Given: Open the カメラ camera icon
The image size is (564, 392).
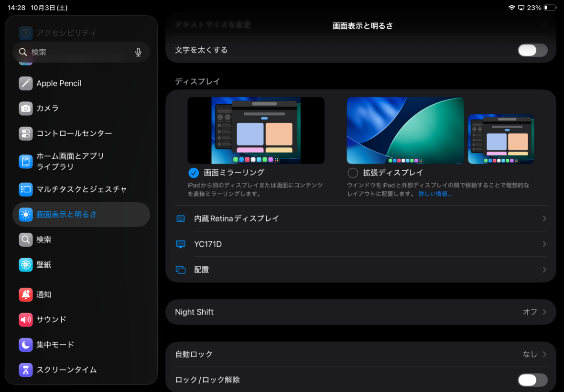Looking at the screenshot, I should [x=25, y=108].
